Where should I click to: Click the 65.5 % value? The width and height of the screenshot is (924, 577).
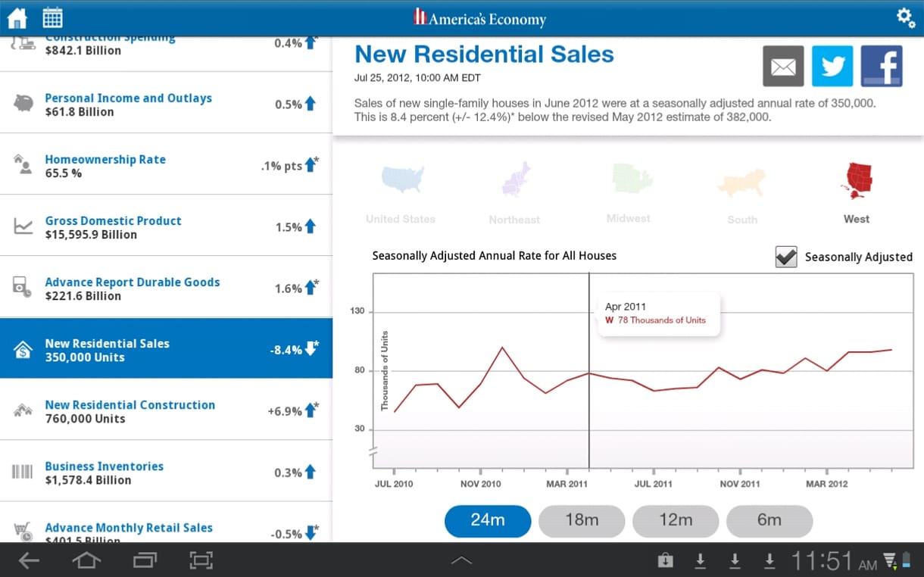pyautogui.click(x=63, y=173)
